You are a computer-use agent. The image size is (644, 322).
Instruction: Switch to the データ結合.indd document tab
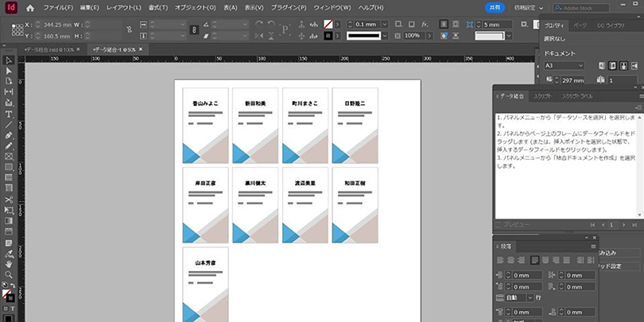pyautogui.click(x=49, y=49)
